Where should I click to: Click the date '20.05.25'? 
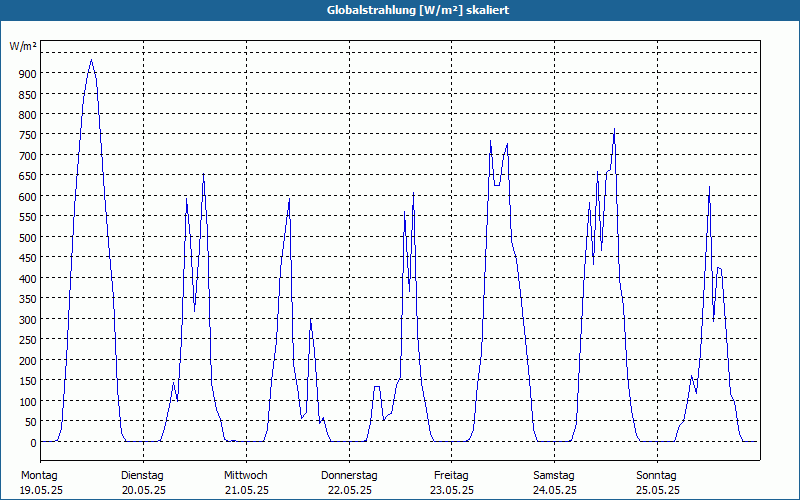click(144, 490)
